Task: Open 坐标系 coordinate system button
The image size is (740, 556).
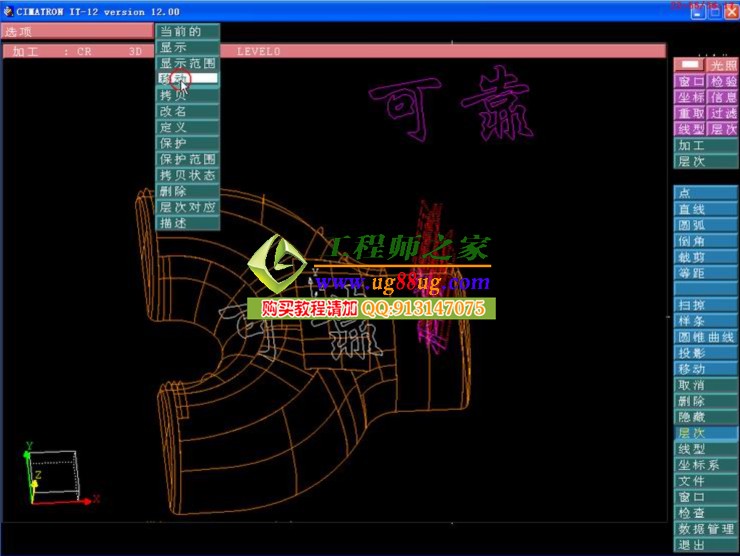Action: coord(706,465)
